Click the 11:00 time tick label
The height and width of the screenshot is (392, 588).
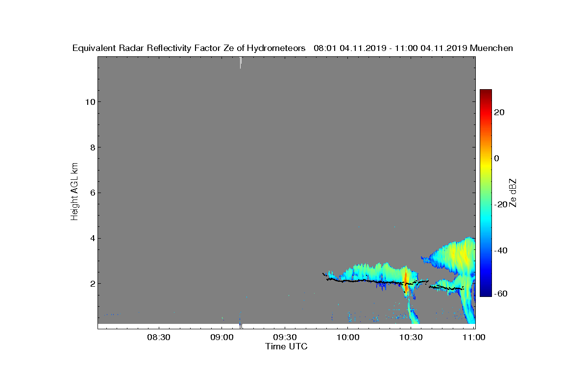[x=473, y=337]
